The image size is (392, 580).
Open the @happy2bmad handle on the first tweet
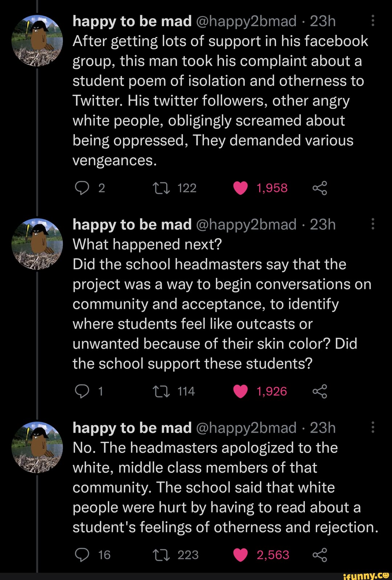pyautogui.click(x=246, y=21)
